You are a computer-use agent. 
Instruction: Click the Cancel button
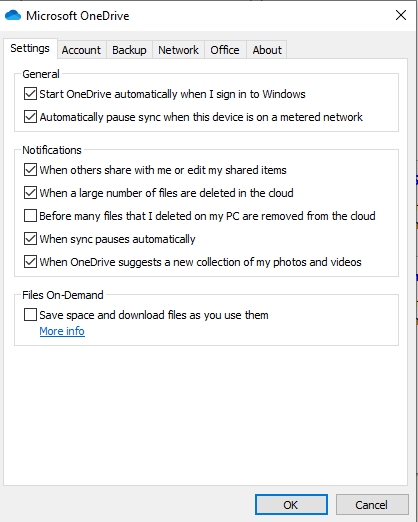372,505
